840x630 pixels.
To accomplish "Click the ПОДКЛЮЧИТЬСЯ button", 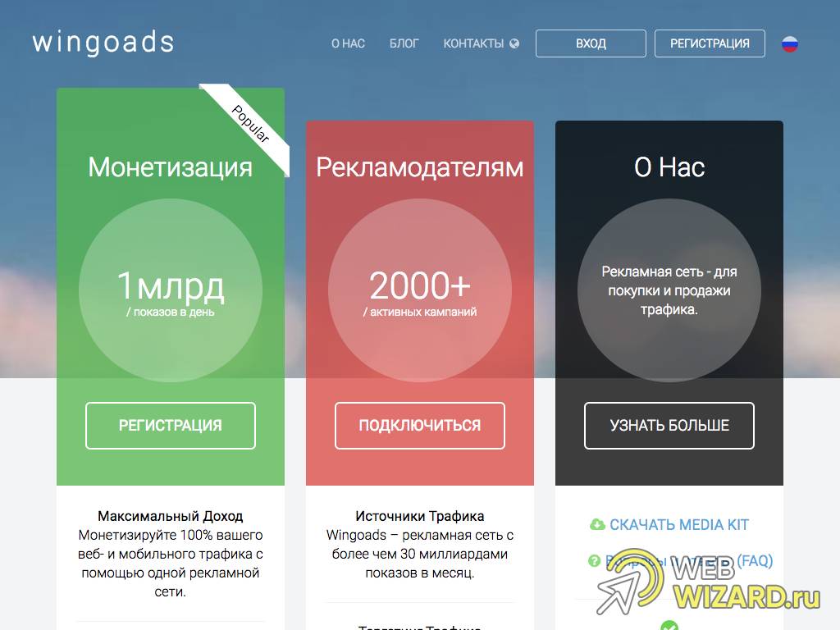I will coord(420,426).
